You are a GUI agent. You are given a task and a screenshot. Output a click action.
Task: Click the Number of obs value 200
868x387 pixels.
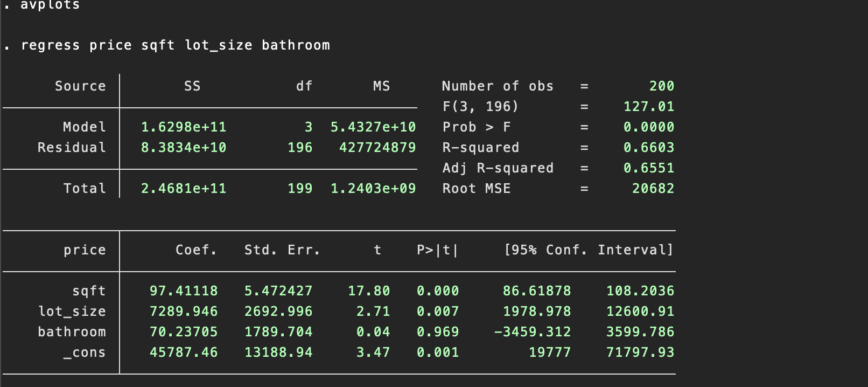[662, 86]
